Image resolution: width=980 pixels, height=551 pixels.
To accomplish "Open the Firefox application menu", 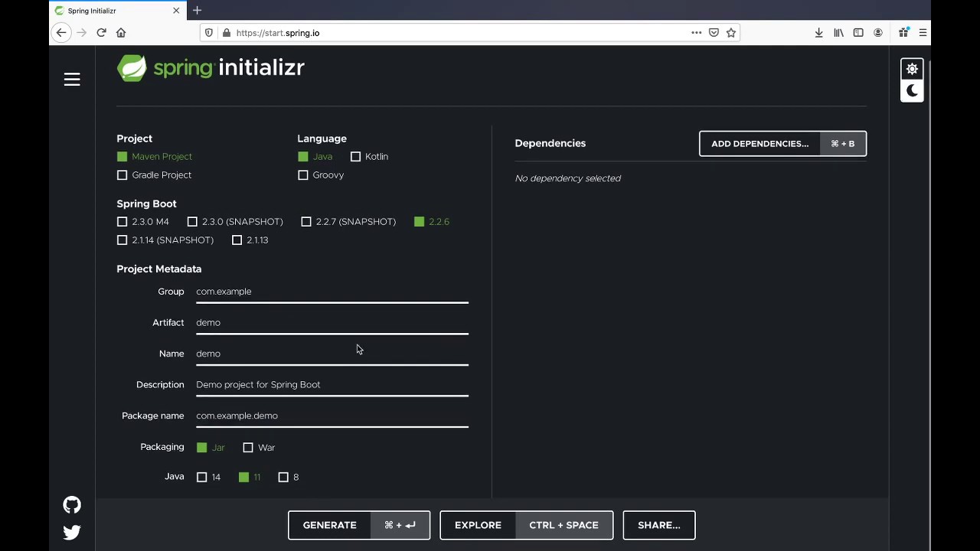I will [923, 33].
